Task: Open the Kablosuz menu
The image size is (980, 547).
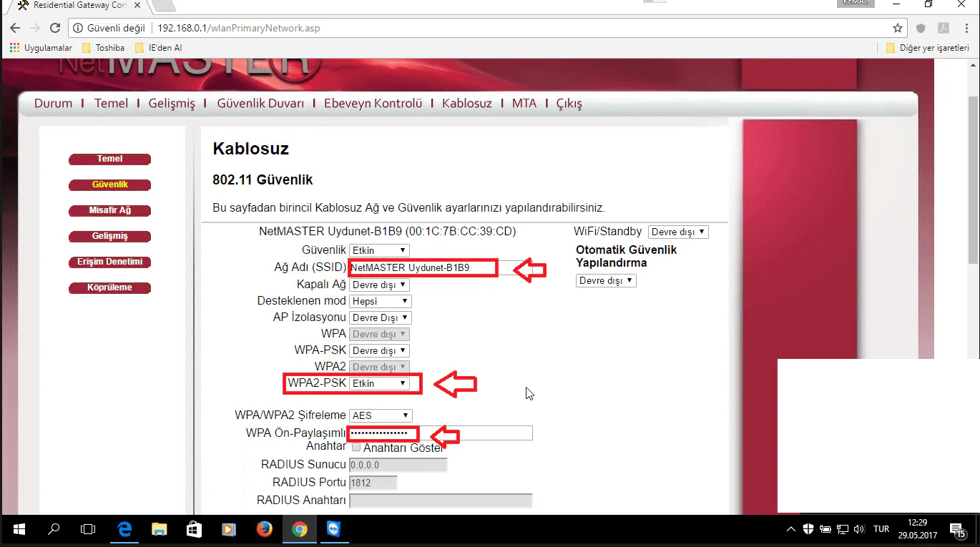Action: [467, 103]
